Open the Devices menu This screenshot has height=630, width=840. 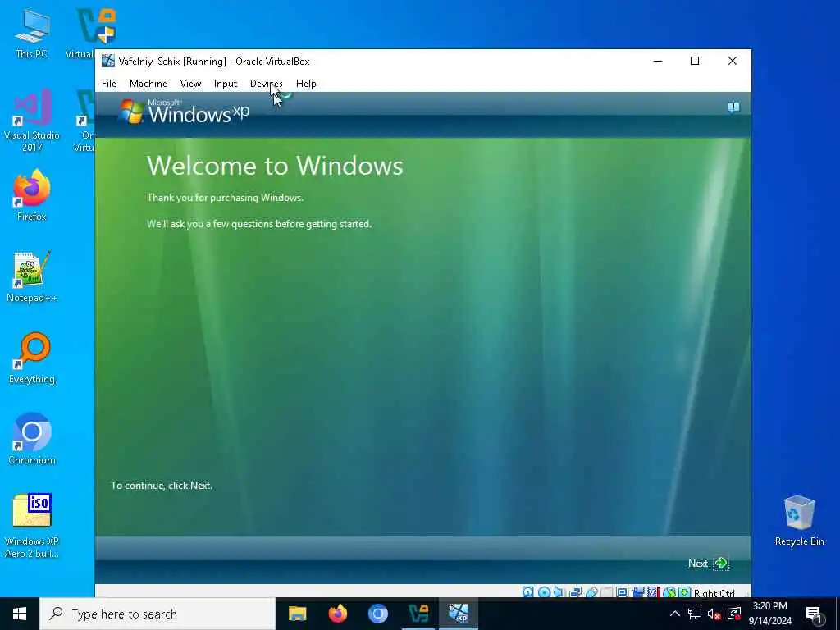pyautogui.click(x=266, y=84)
